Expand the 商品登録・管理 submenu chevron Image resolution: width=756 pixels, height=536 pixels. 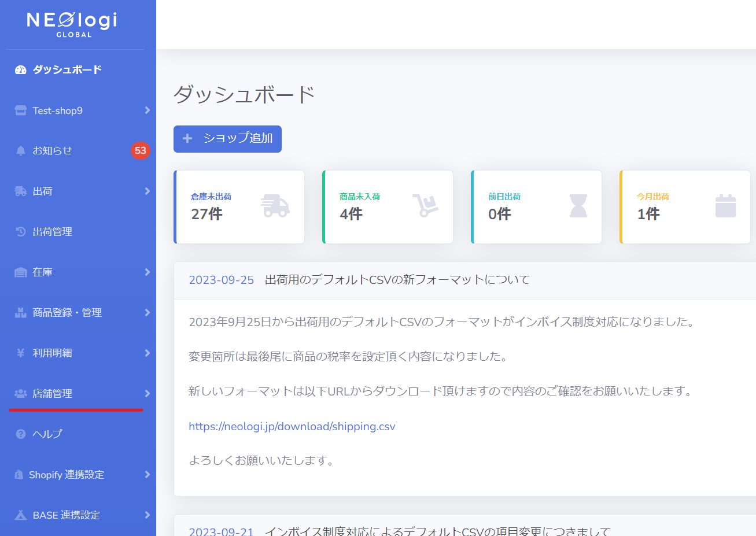point(147,312)
